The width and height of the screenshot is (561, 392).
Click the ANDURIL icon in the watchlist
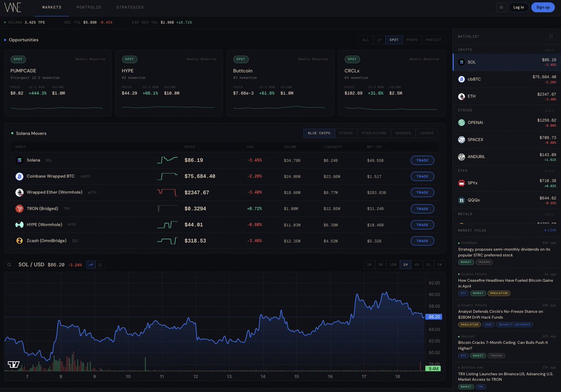(x=461, y=157)
